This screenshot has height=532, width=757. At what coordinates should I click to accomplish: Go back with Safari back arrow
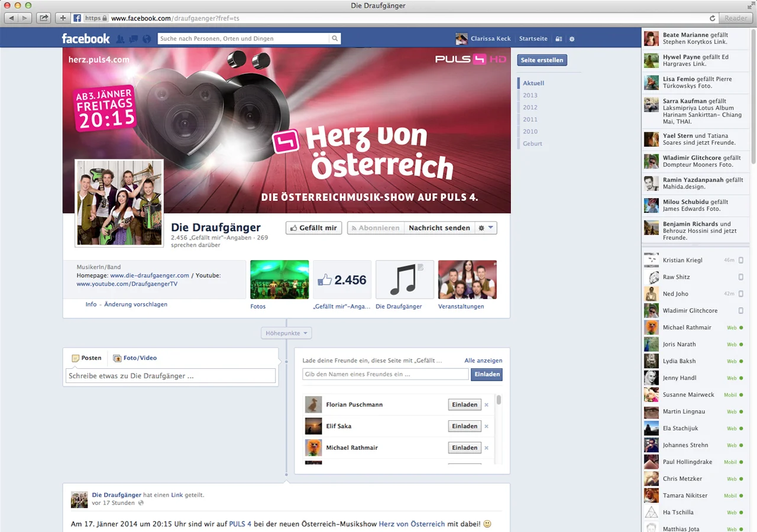click(x=11, y=18)
